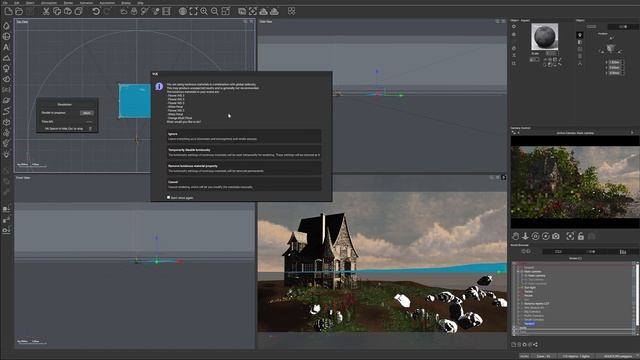The image size is (640, 360).
Task: Click the Zoom in magnifier icon
Action: coord(204,11)
